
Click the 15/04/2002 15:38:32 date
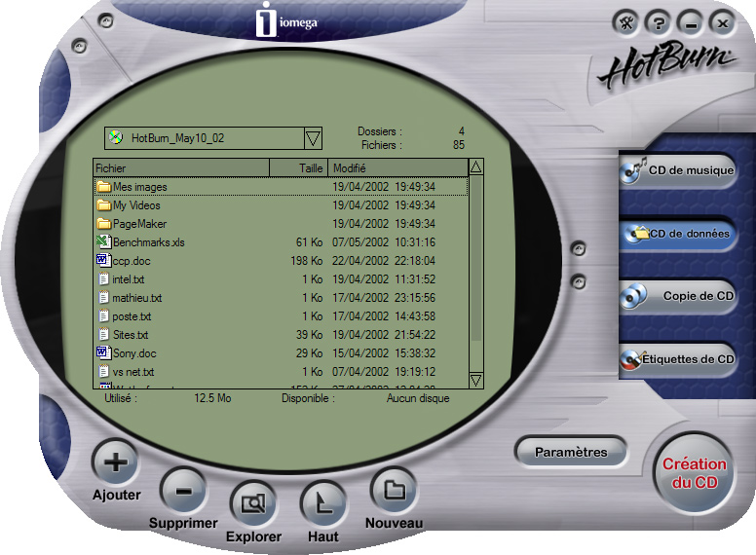pos(384,353)
